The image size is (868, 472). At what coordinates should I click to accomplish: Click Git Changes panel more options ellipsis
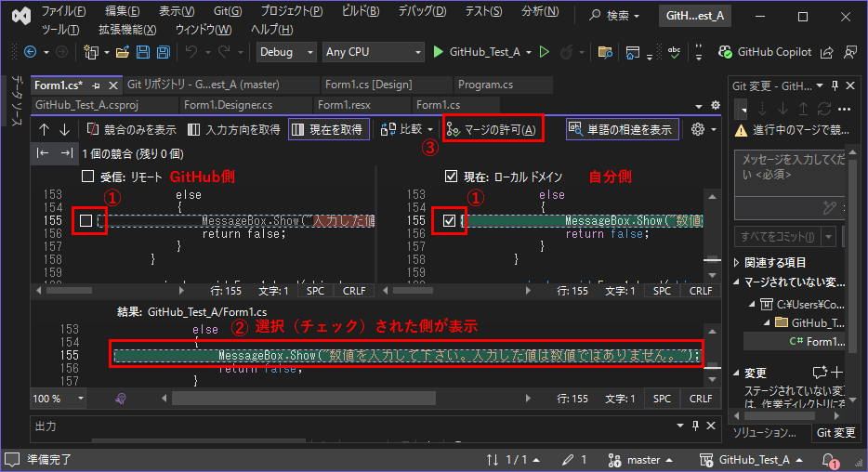844,109
